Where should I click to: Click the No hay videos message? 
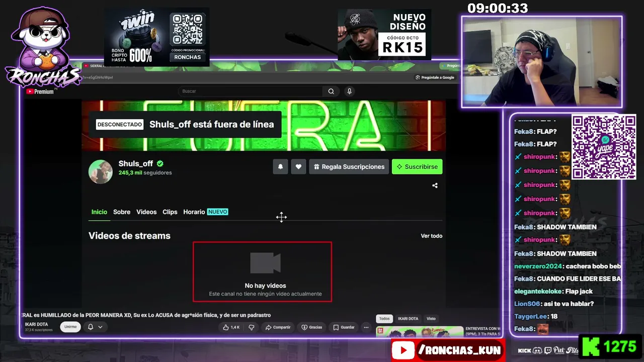tap(265, 286)
